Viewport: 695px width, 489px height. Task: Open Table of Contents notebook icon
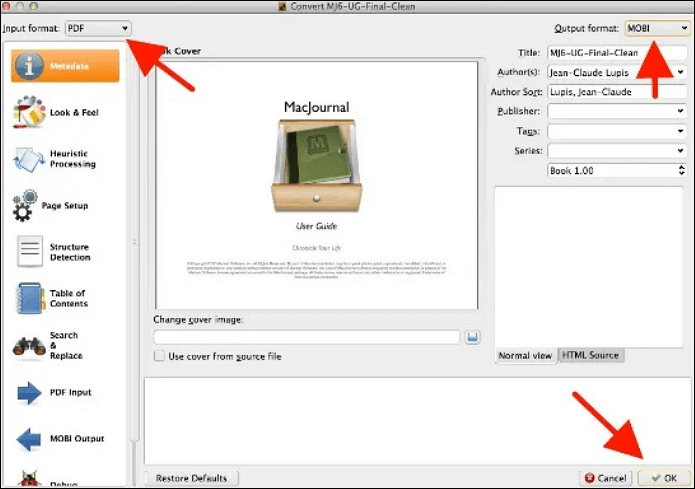click(30, 298)
